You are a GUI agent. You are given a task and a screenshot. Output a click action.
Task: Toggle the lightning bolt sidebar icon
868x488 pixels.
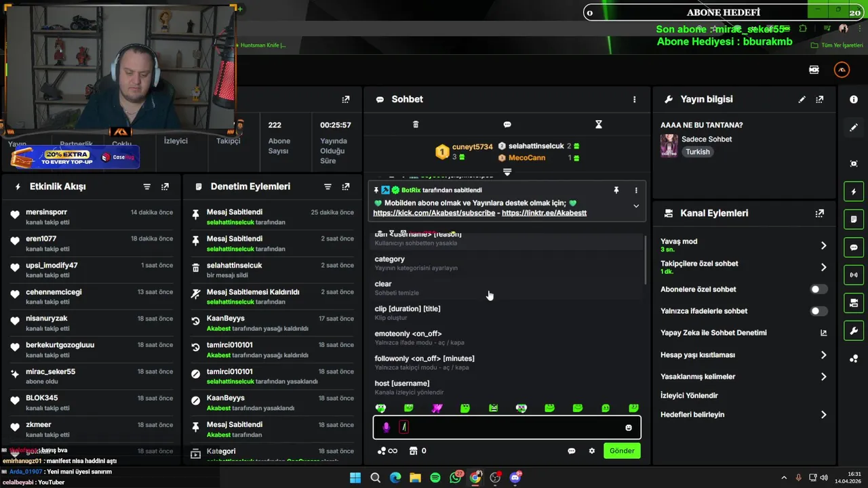tap(854, 192)
